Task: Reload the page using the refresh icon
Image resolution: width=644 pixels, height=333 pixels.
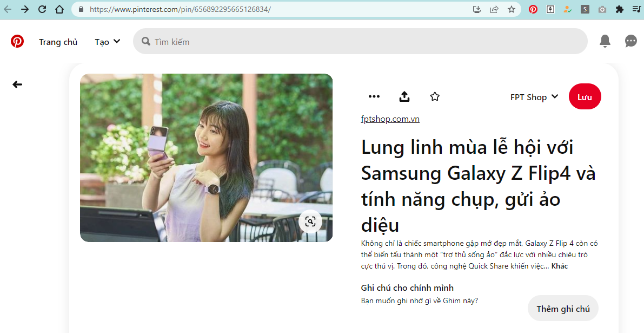Action: tap(42, 9)
